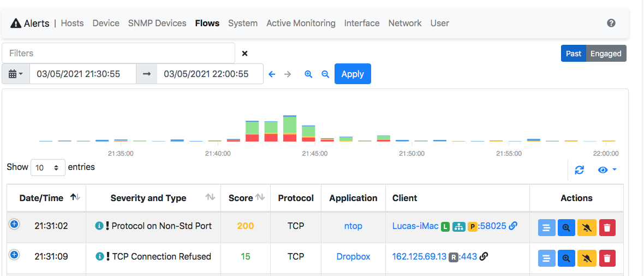
Task: Open link icon after port 58025
Action: point(513,226)
